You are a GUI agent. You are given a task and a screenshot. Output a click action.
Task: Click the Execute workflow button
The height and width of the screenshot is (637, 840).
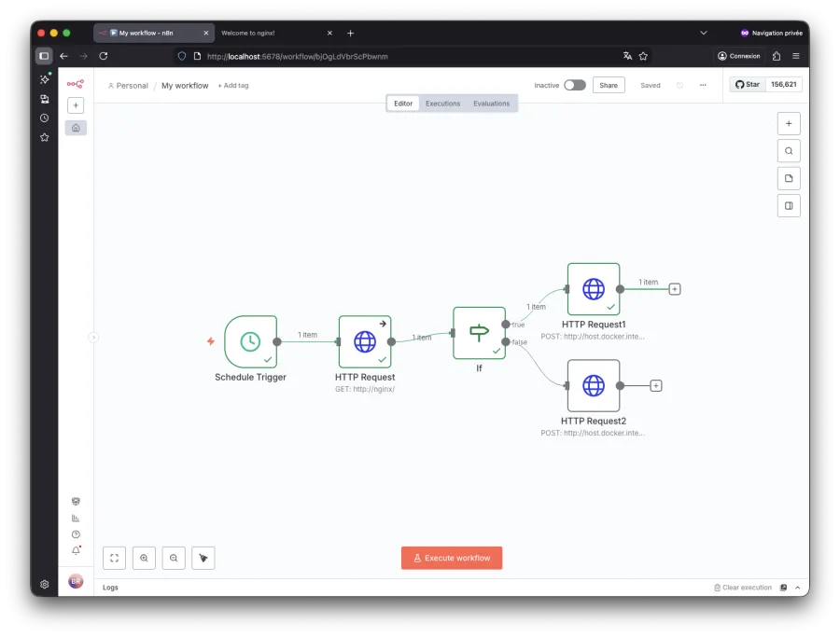point(452,558)
